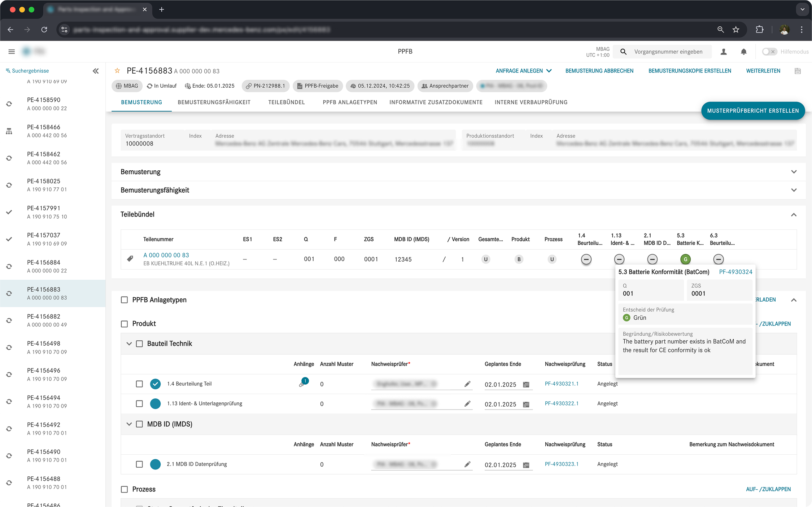Edit Nachweisprüfer pencil for 1.13 Ident- & Unterlagenprüfung
Viewport: 812px width, 507px height.
click(x=467, y=404)
